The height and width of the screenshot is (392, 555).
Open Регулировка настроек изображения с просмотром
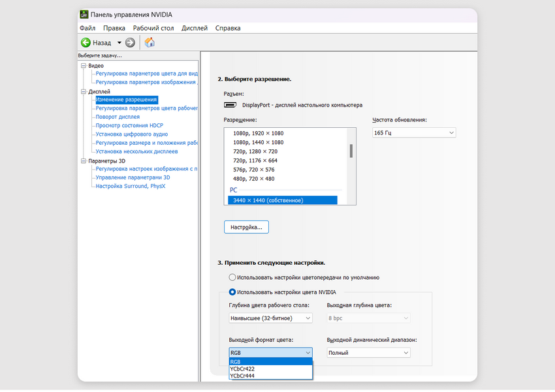146,169
